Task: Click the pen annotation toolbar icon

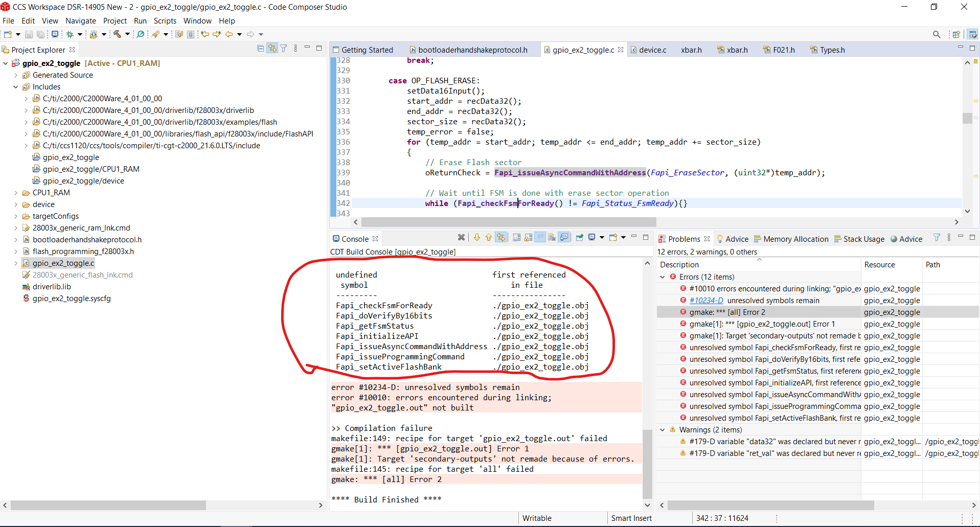Action: (155, 34)
